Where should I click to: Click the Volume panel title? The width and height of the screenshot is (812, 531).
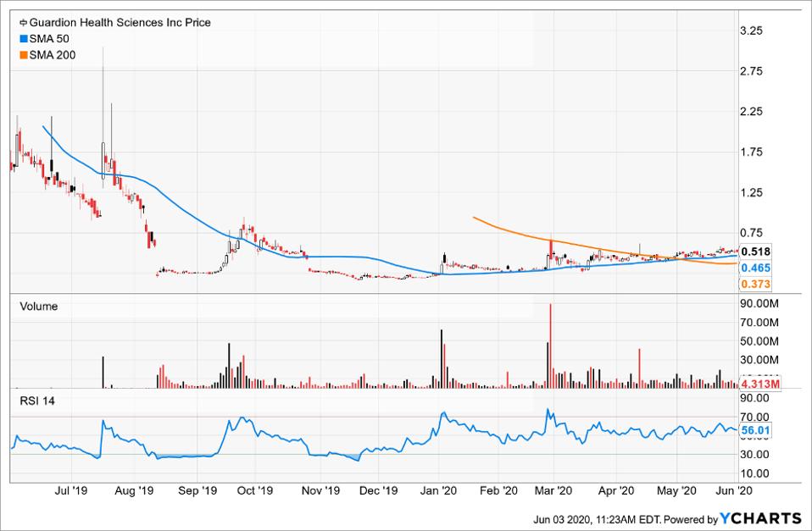point(38,307)
